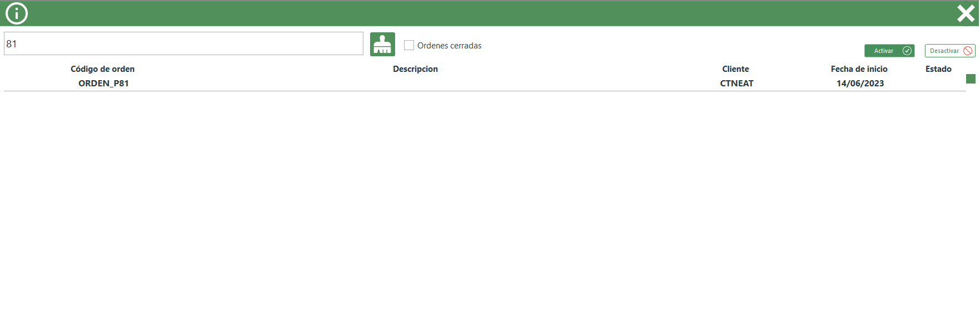Click the green status square for ORDEN_P81
980x318 pixels.
click(x=971, y=79)
